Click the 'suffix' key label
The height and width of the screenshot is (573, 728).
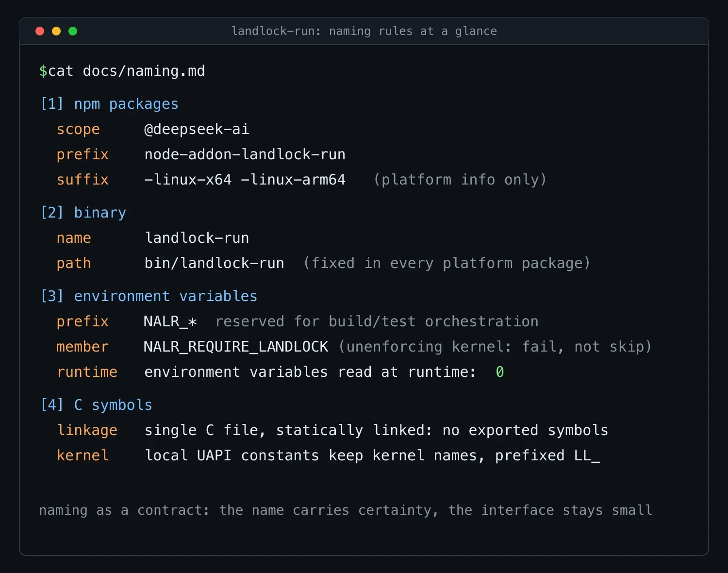[83, 180]
